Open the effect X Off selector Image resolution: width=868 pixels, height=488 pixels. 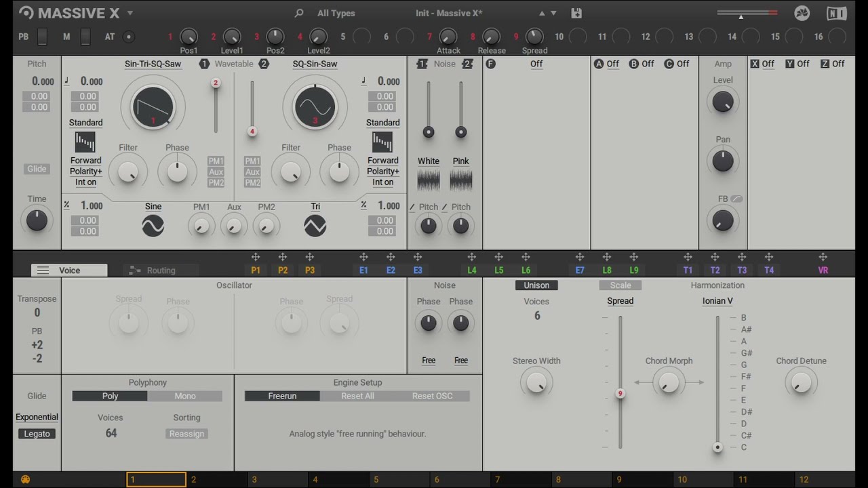768,64
